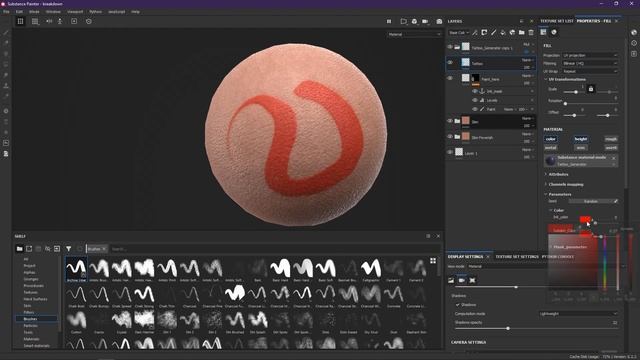The image size is (640, 360).
Task: Select the Eraser tool in the left toolbar
Action: click(x=6, y=43)
